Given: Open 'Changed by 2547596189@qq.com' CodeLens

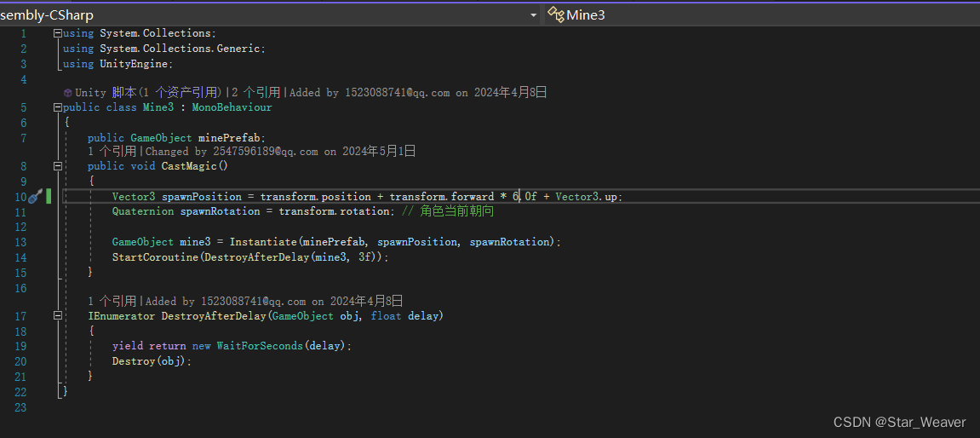Looking at the screenshot, I should click(281, 152).
